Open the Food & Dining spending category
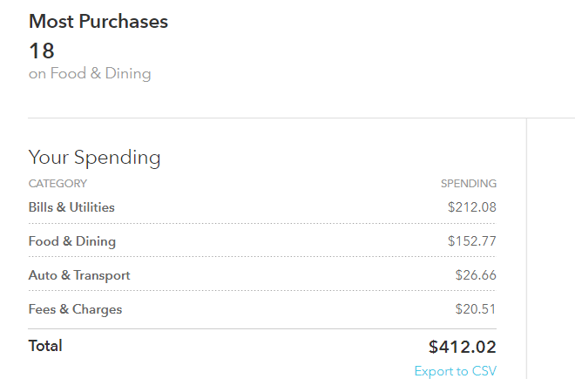Image resolution: width=575 pixels, height=392 pixels. click(x=72, y=241)
